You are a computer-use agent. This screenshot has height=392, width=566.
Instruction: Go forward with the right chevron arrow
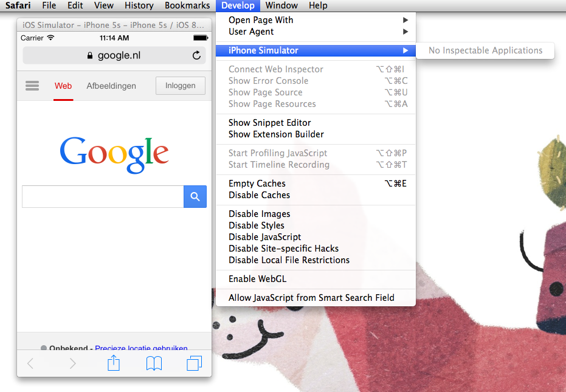pyautogui.click(x=72, y=363)
